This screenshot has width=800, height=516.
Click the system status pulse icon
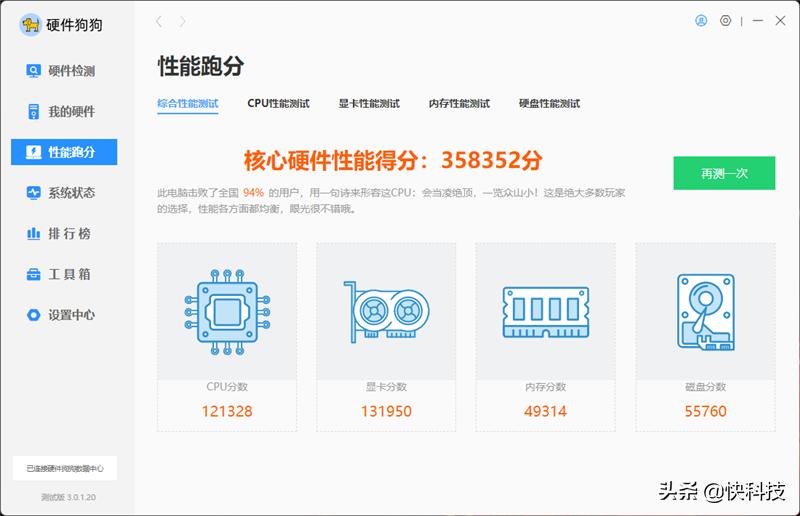(x=33, y=192)
